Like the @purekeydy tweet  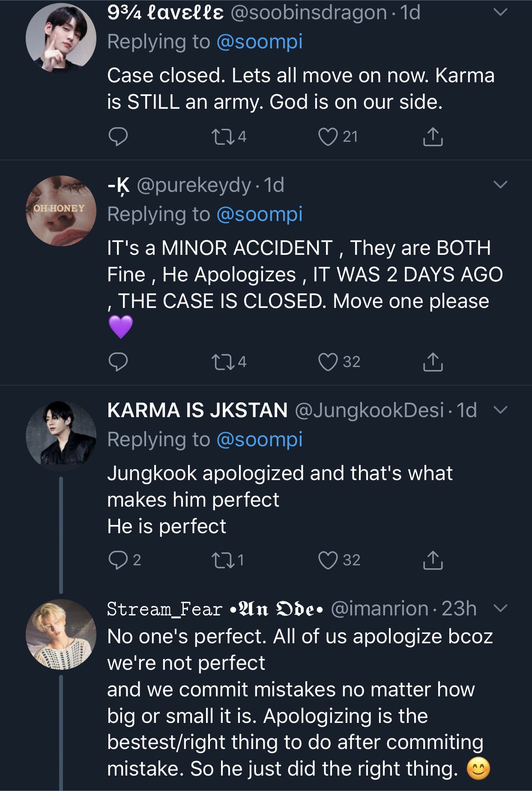328,362
